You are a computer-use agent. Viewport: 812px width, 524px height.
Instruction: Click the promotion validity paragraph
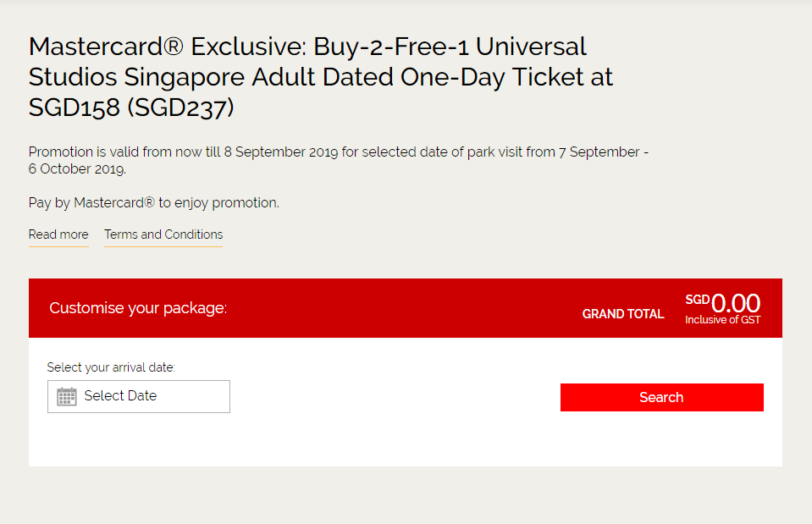tap(339, 160)
